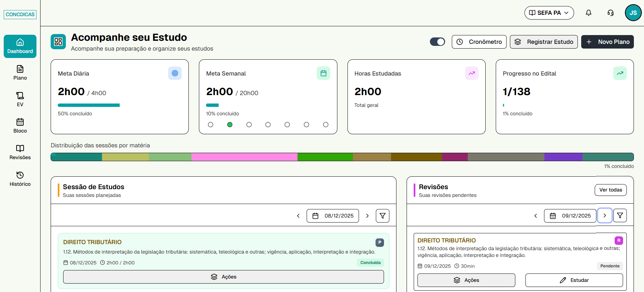
Task: Open the 09/12/2025 date picker
Action: click(x=570, y=216)
